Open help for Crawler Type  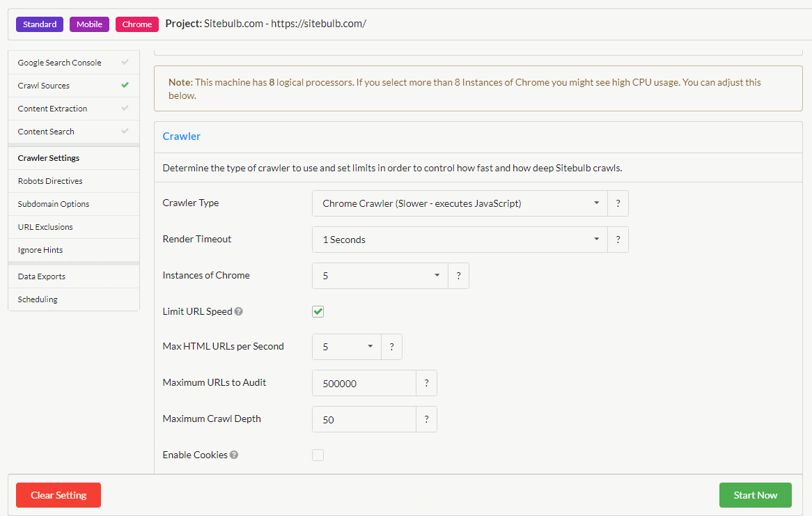point(618,203)
